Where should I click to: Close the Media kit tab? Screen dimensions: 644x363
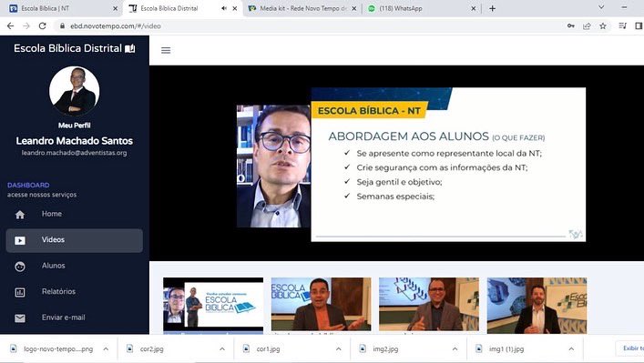[x=354, y=8]
